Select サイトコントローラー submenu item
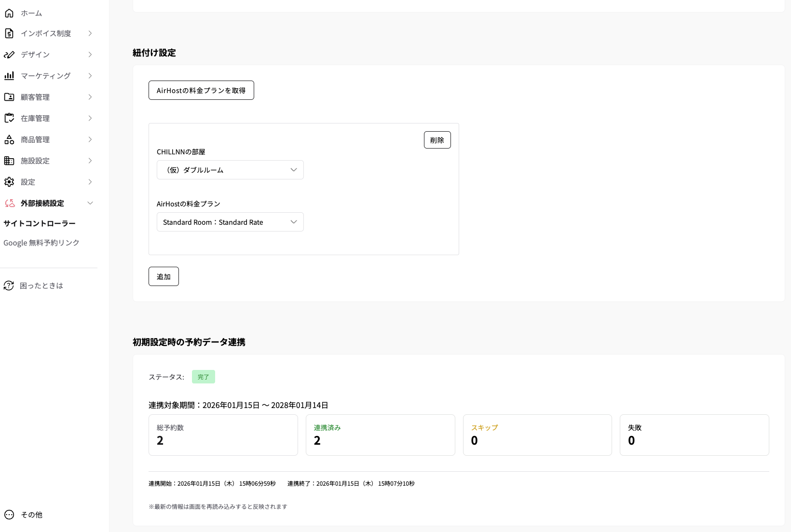This screenshot has width=791, height=532. click(x=40, y=223)
